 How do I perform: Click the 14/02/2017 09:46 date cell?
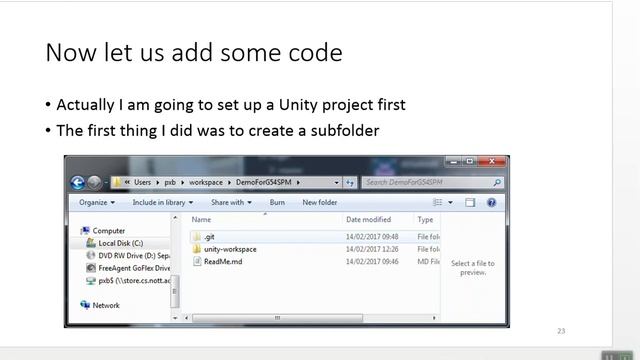pos(372,262)
